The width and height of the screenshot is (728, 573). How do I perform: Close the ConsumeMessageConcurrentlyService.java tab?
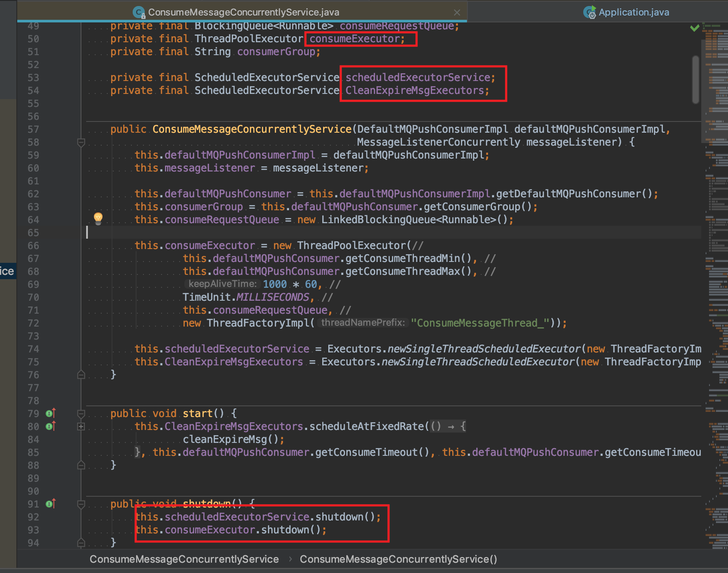457,12
